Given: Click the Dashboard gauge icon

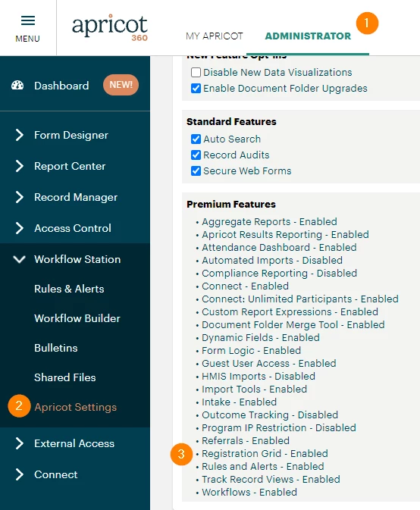Looking at the screenshot, I should click(17, 86).
